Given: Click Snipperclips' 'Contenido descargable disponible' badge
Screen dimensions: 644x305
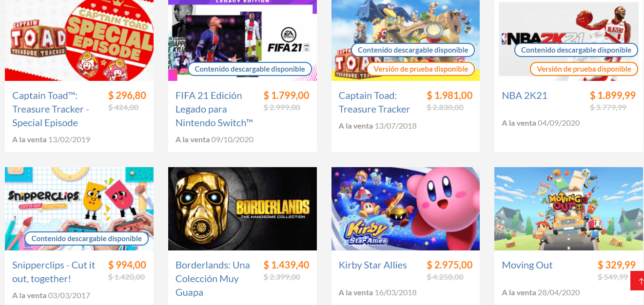Looking at the screenshot, I should 87,239.
